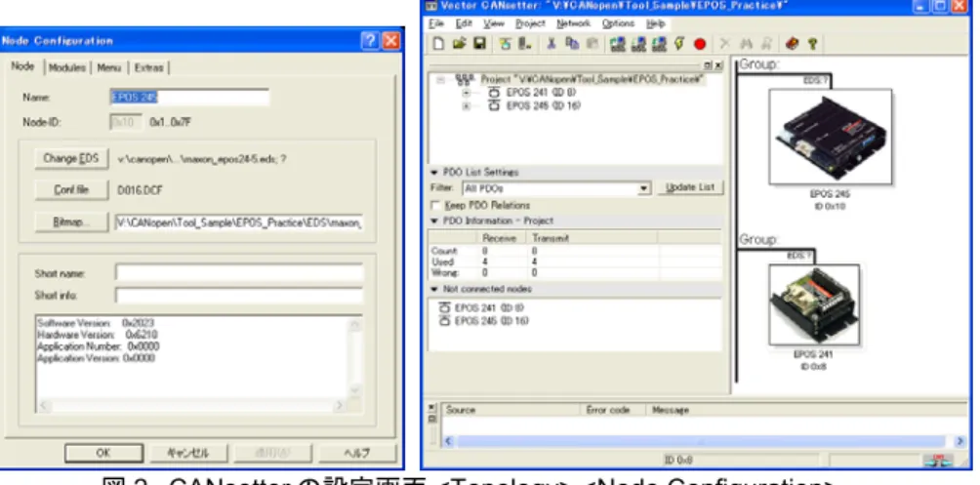Click the binoculars Find toolbar icon

tap(746, 44)
